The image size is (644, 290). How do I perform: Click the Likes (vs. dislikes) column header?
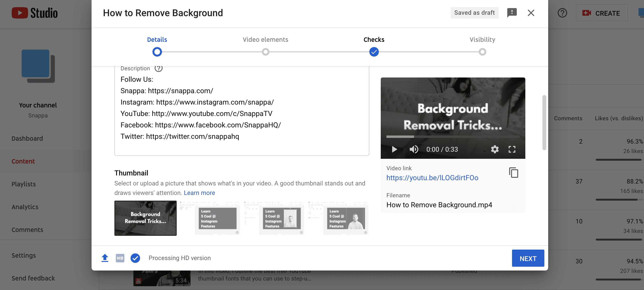[619, 118]
